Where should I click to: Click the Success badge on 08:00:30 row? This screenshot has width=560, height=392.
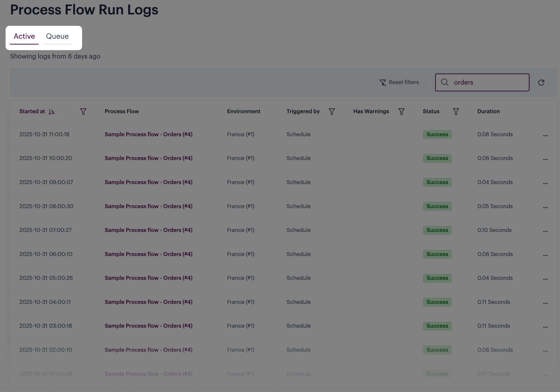pyautogui.click(x=437, y=206)
